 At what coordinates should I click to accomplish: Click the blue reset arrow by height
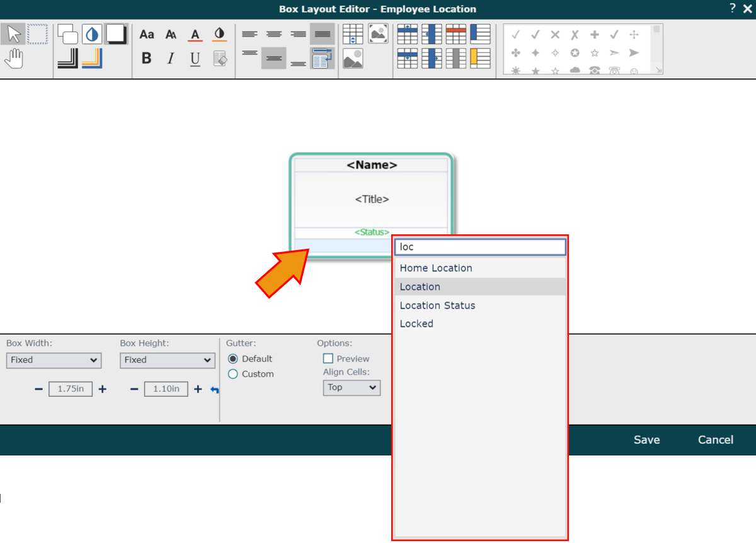tap(215, 390)
